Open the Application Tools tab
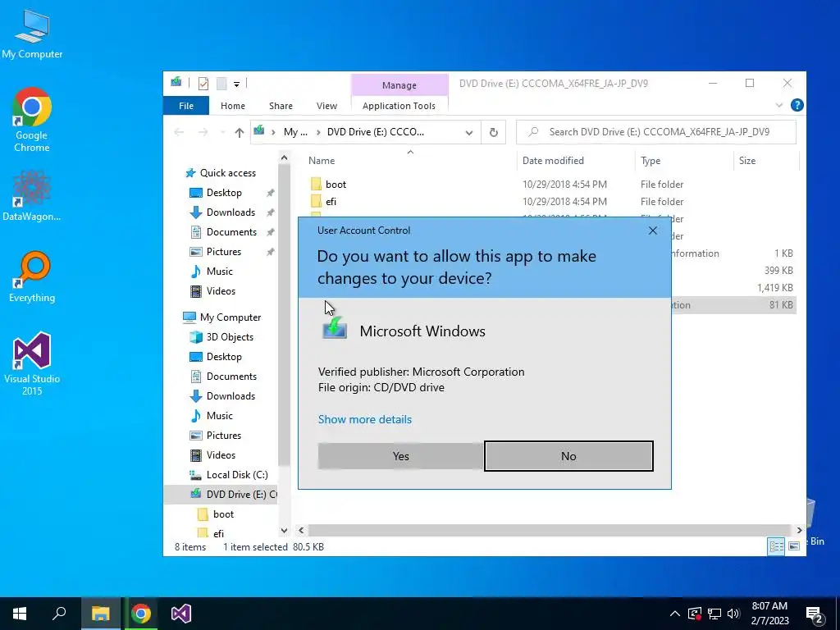The height and width of the screenshot is (630, 840). (399, 106)
